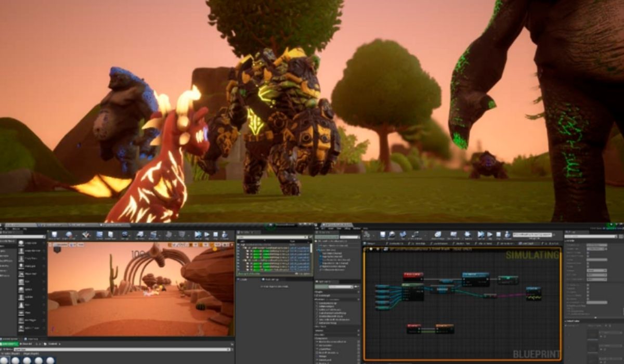Click Browse magnifier icon in Blueprint toolbar
Screen dimensions: 624x364
tap(392, 235)
